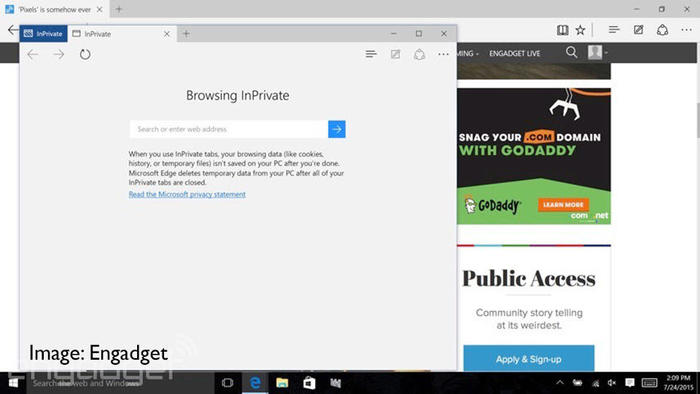Open the Windows Store from the taskbar
Image resolution: width=700 pixels, height=394 pixels.
[309, 383]
